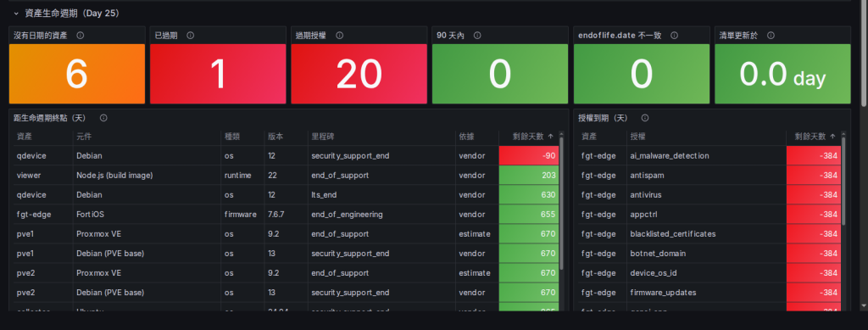This screenshot has width=868, height=330.
Task: Click info icon of endoflife.date 不一致
Action: [674, 36]
